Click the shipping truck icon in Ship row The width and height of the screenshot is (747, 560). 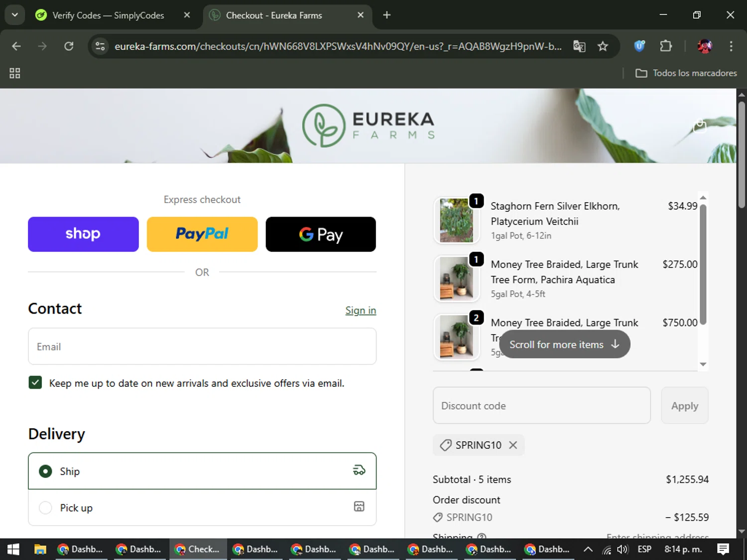pyautogui.click(x=359, y=470)
